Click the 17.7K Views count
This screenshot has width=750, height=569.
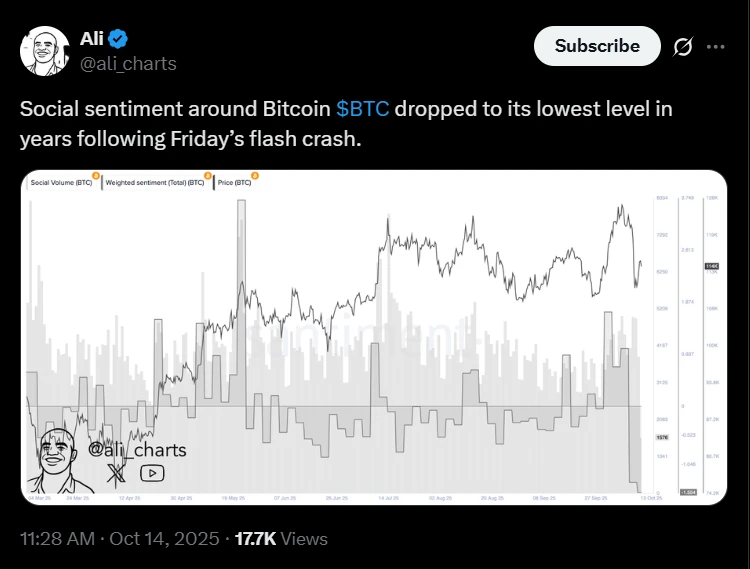[281, 539]
